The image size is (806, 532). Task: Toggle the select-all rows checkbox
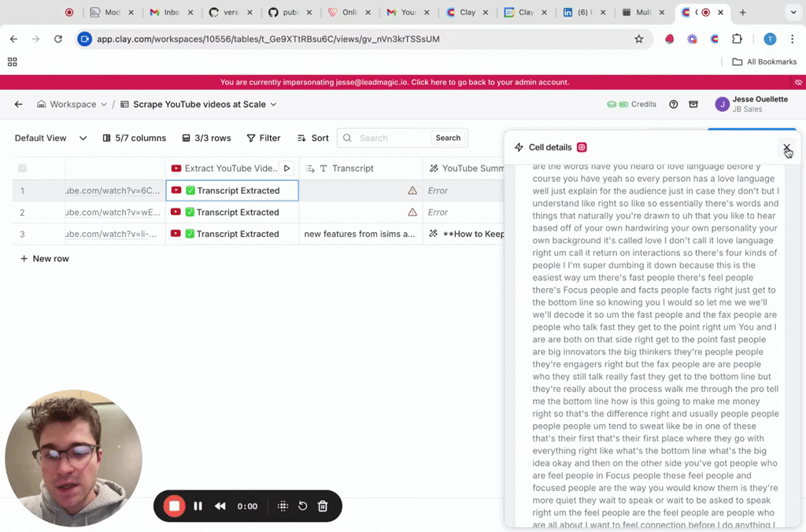[x=22, y=168]
